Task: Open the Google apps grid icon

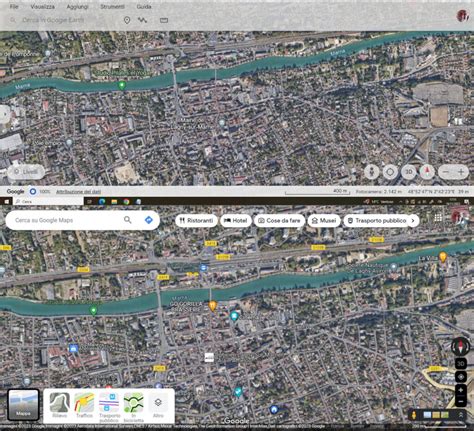Action: [x=438, y=218]
